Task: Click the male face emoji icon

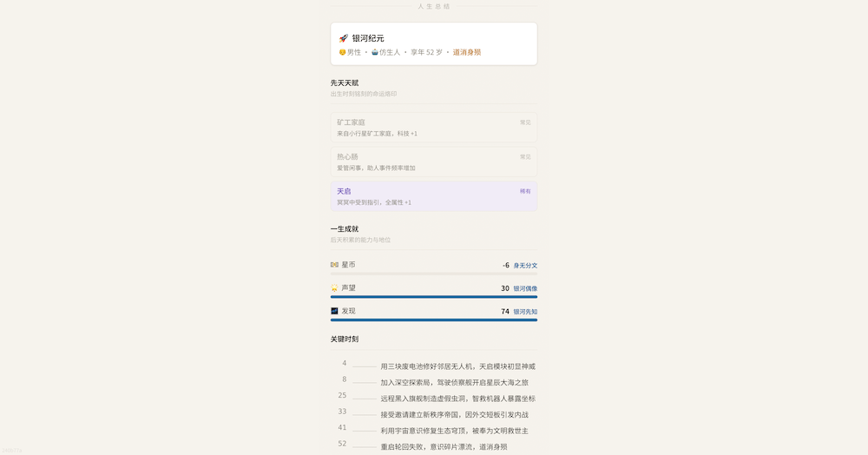Action: click(342, 52)
